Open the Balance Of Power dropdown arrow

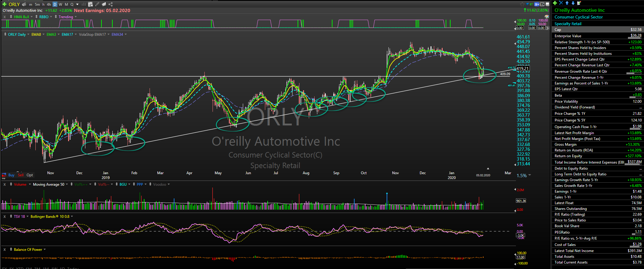(x=45, y=250)
